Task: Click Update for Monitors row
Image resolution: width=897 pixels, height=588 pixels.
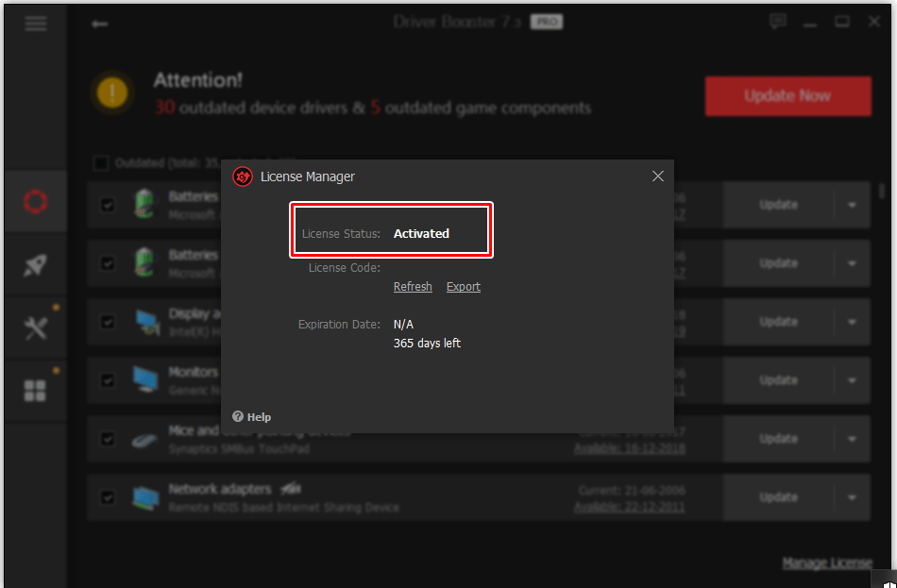Action: click(778, 380)
